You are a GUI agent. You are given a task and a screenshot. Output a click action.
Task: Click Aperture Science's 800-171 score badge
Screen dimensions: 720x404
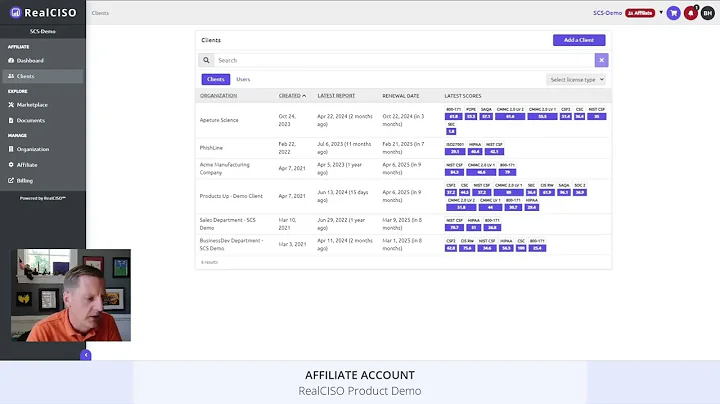click(x=453, y=117)
